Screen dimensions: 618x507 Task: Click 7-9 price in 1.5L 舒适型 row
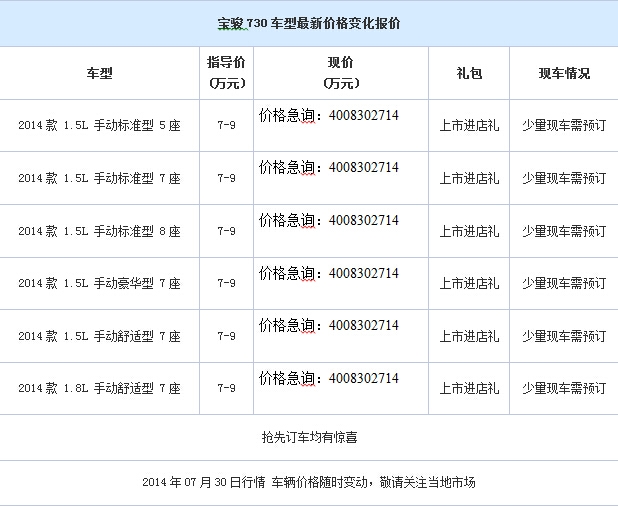tap(227, 336)
